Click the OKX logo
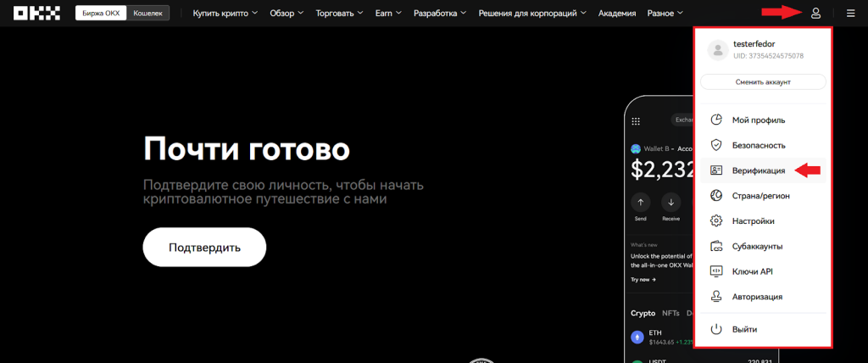Screen dimensions: 868x363 pos(36,14)
